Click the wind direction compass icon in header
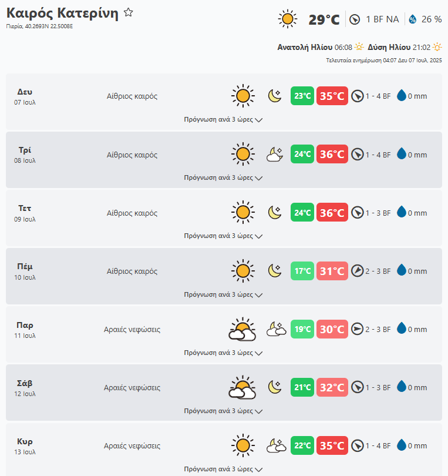 355,19
